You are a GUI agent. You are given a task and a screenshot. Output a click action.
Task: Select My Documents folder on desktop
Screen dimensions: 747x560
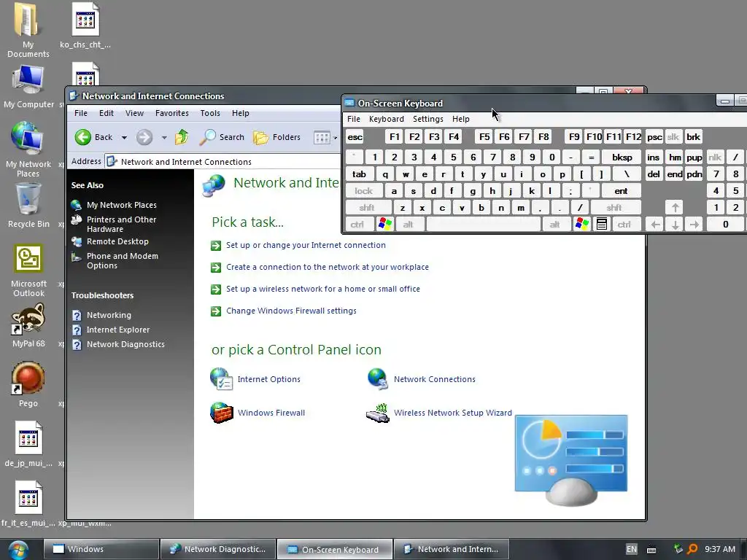(28, 29)
